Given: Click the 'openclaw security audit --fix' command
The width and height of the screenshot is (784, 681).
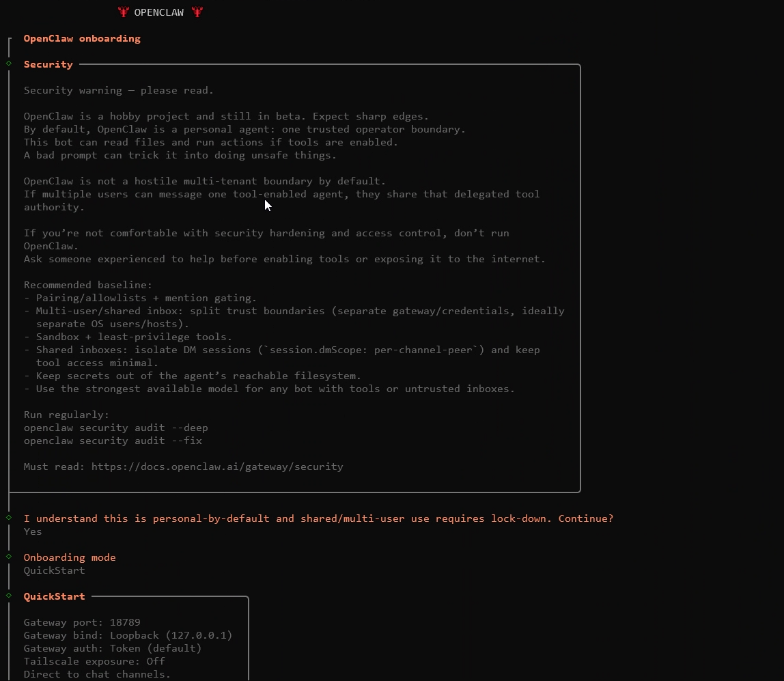Looking at the screenshot, I should pos(113,441).
